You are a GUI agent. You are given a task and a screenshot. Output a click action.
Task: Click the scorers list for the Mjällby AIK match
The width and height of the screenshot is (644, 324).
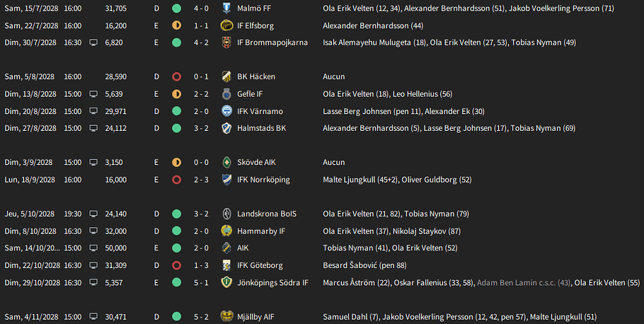point(459,317)
